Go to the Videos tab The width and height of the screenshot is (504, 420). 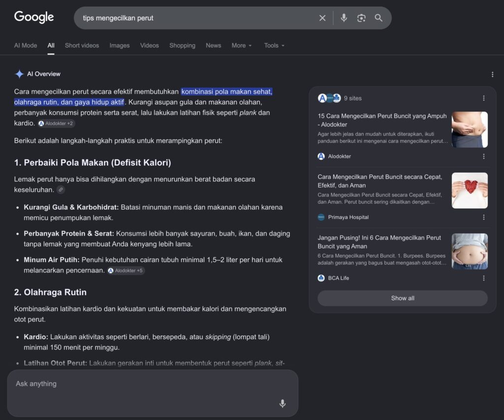pyautogui.click(x=150, y=46)
